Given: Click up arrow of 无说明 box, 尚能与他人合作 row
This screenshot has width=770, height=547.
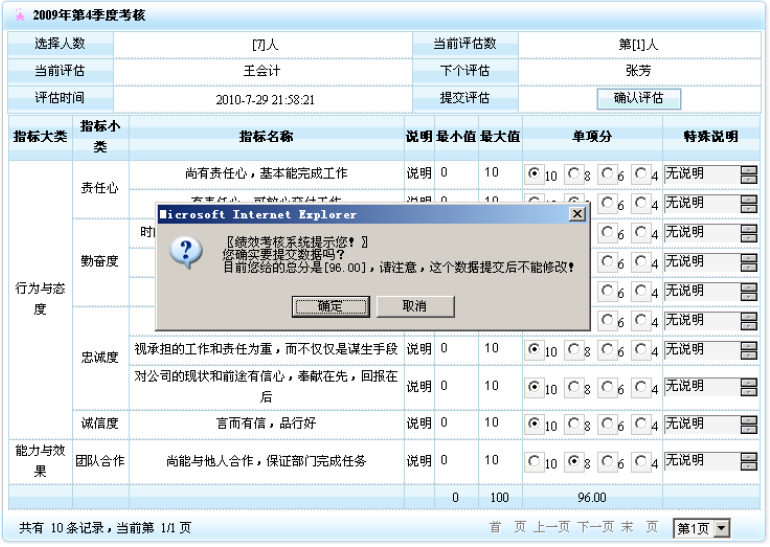Looking at the screenshot, I should click(x=749, y=457).
